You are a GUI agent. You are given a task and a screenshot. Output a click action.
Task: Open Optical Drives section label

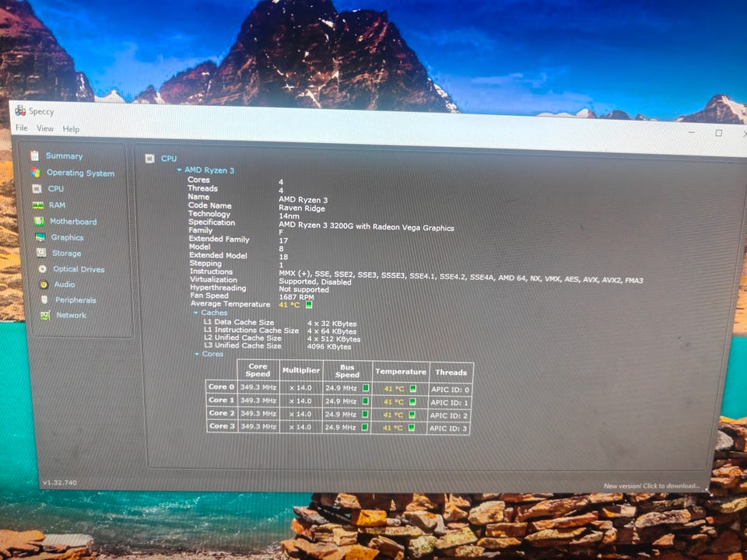79,269
